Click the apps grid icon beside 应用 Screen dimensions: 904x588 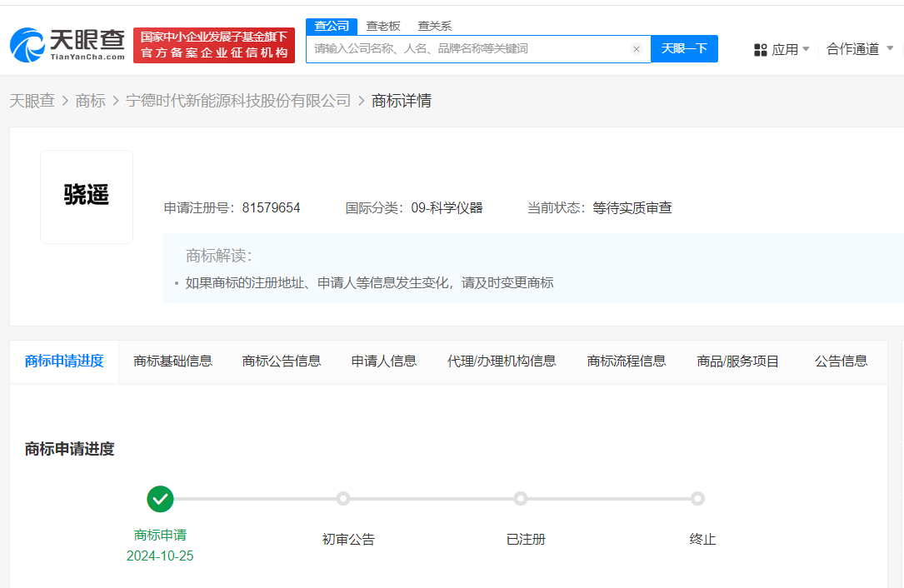pyautogui.click(x=761, y=50)
